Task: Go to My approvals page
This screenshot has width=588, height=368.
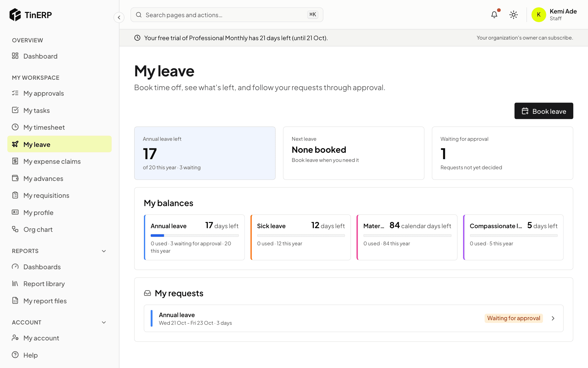Action: 59,93
